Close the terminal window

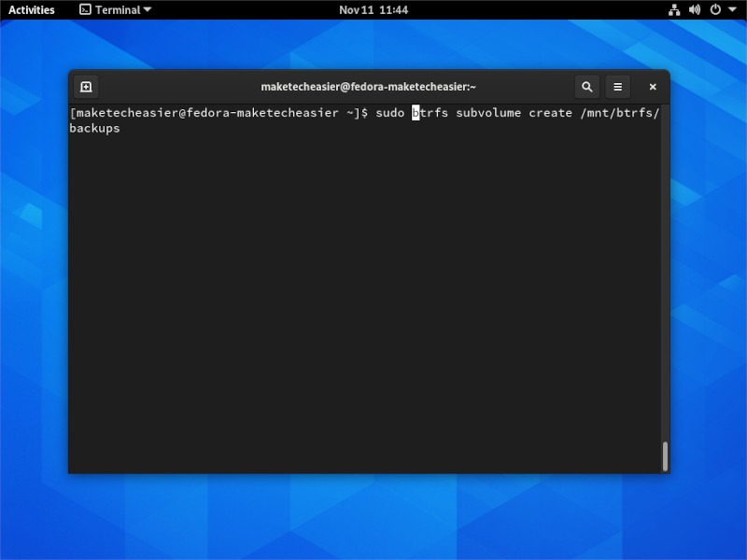pos(652,86)
